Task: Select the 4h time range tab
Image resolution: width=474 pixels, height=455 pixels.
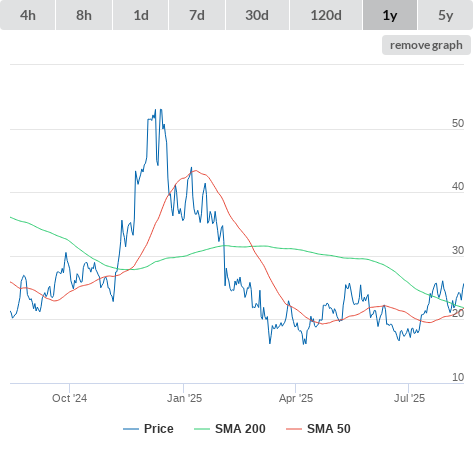Action: (28, 15)
